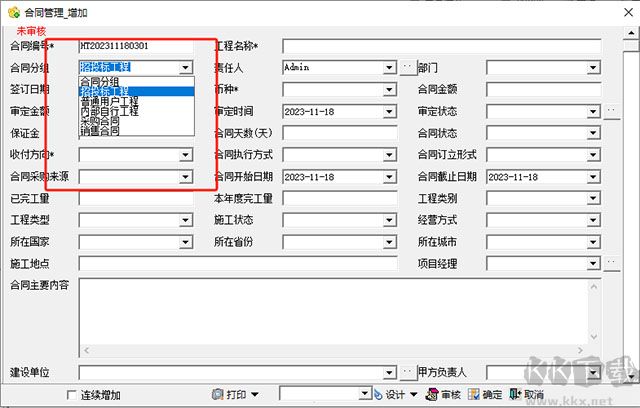Image resolution: width=640 pixels, height=408 pixels.
Task: Expand the 收付方向 dropdown
Action: 186,155
